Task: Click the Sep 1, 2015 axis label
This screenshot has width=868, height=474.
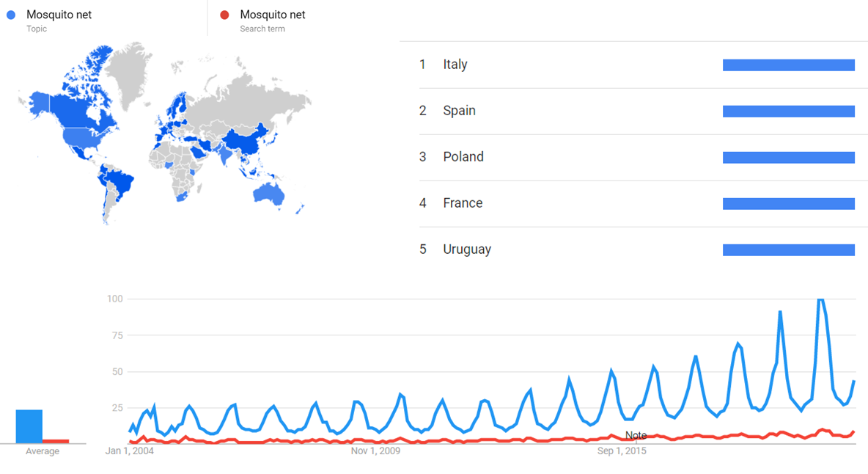Action: pyautogui.click(x=622, y=451)
